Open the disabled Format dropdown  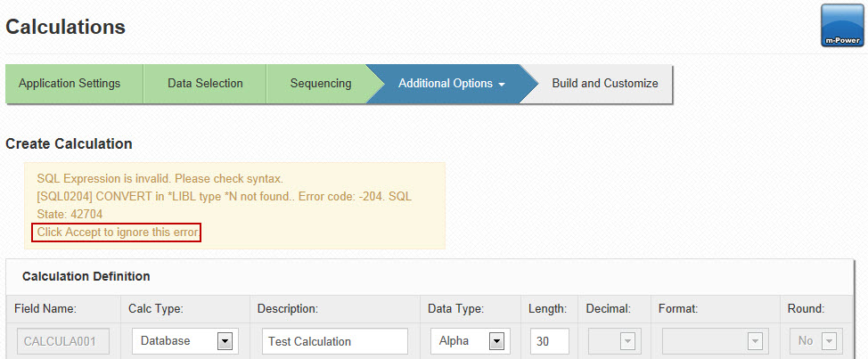pos(712,341)
